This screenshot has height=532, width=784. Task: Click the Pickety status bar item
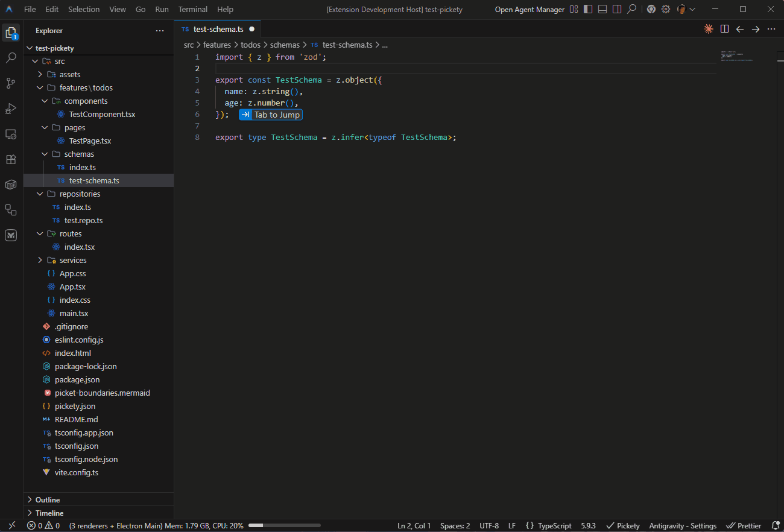click(x=623, y=525)
